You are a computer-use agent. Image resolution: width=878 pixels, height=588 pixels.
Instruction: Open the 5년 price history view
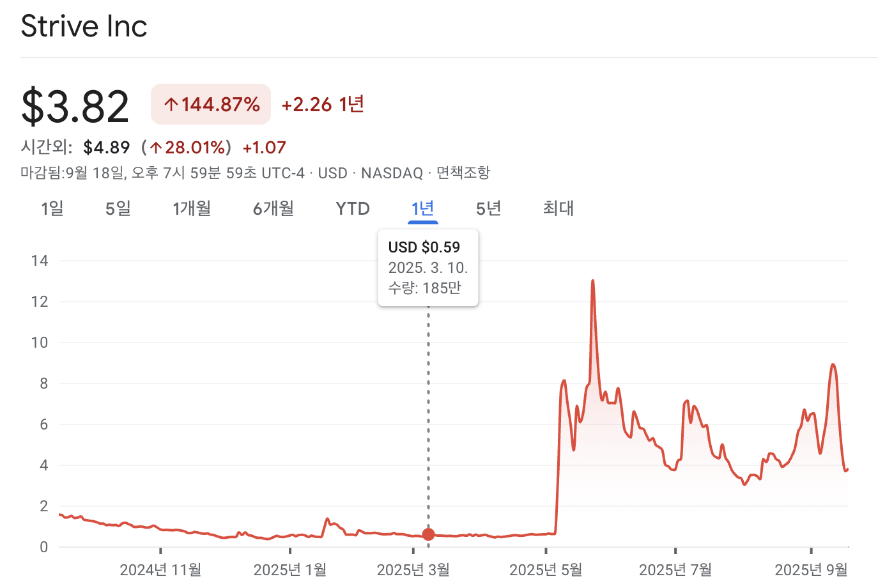tap(488, 208)
